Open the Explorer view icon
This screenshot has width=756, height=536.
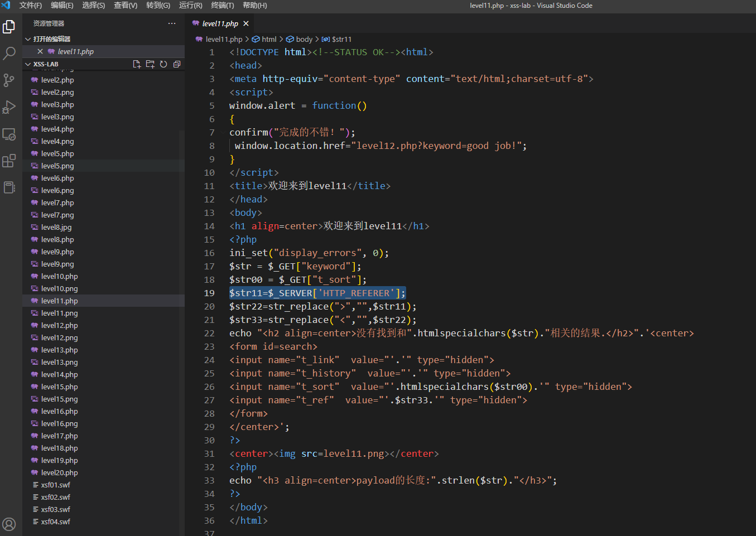[9, 26]
